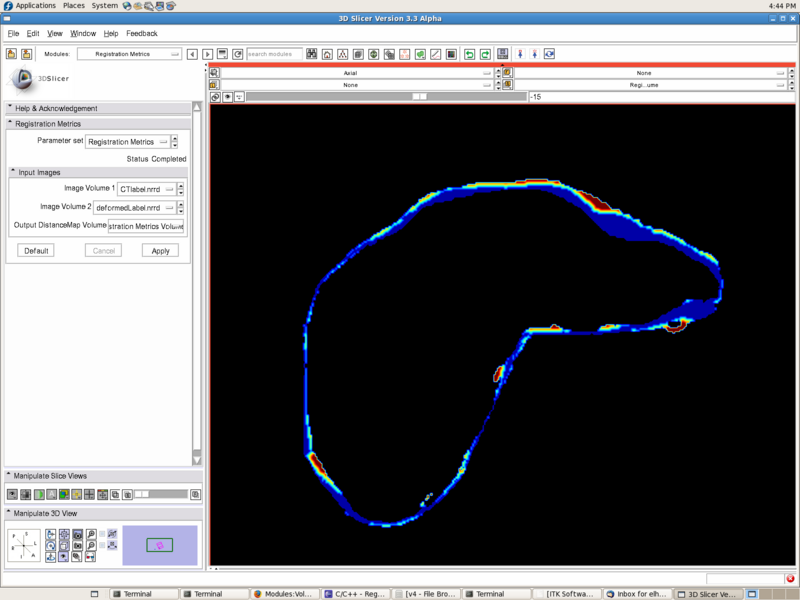Viewport: 800px width, 600px height.
Task: Click the Undo toolbar icon
Action: pos(469,55)
